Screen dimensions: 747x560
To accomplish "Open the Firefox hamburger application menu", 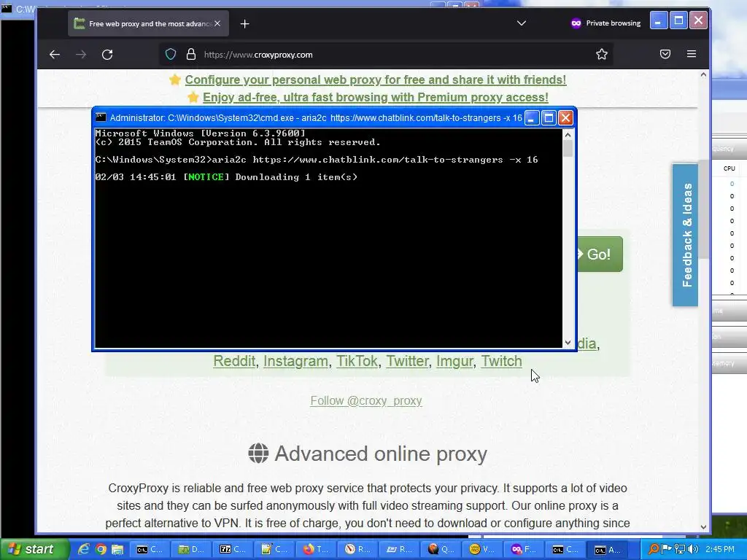I will 692,54.
